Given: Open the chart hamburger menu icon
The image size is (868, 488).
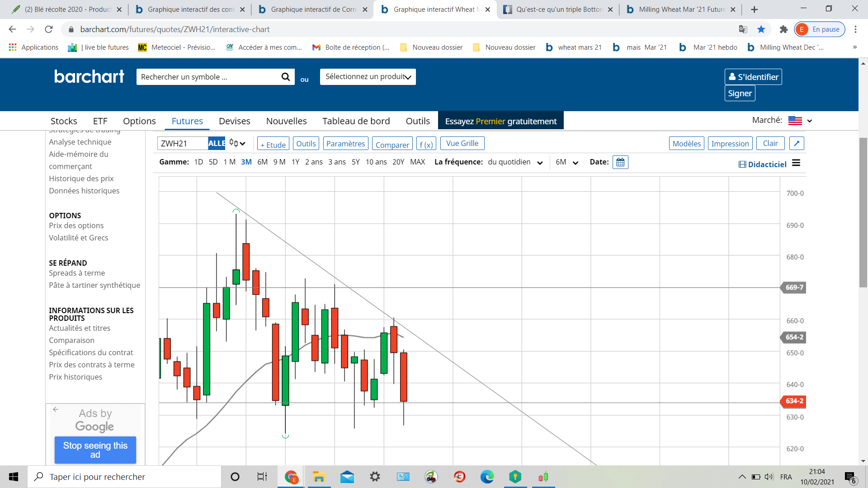Looking at the screenshot, I should click(796, 163).
